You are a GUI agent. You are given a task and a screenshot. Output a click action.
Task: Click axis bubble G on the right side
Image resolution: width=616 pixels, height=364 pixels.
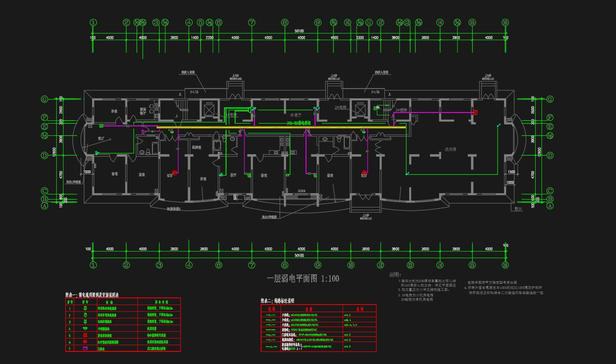550,99
